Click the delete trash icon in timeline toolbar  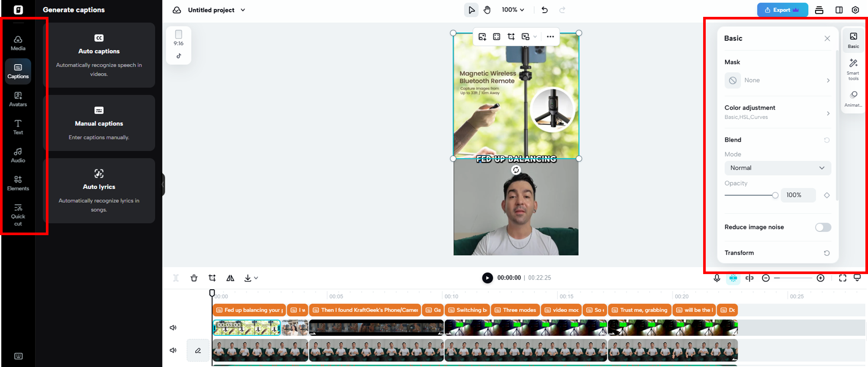pyautogui.click(x=194, y=278)
